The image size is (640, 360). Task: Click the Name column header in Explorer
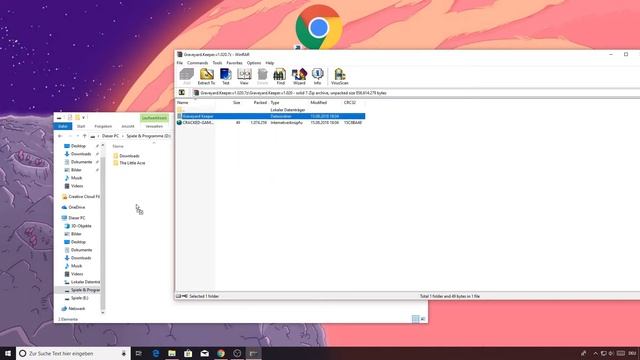pyautogui.click(x=118, y=146)
